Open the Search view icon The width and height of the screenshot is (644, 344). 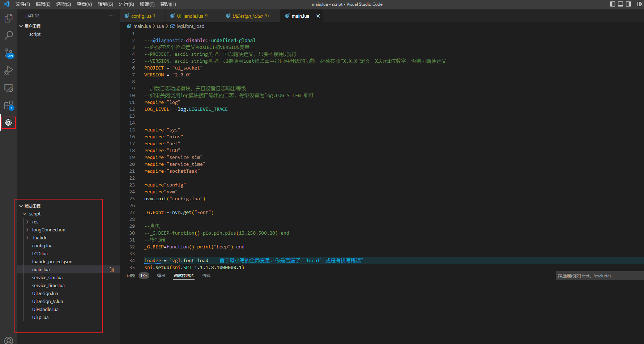point(9,35)
